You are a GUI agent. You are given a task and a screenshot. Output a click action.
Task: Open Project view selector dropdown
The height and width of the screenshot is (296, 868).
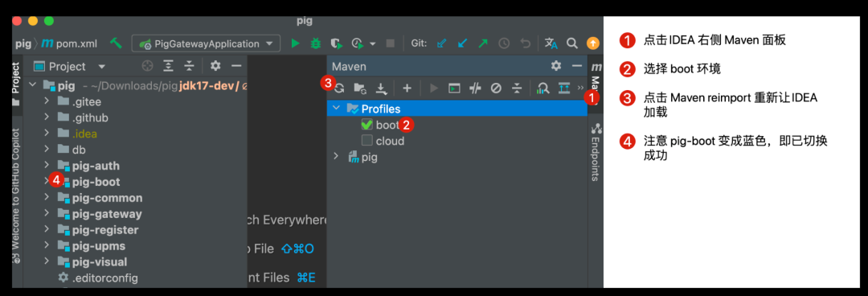click(x=101, y=67)
